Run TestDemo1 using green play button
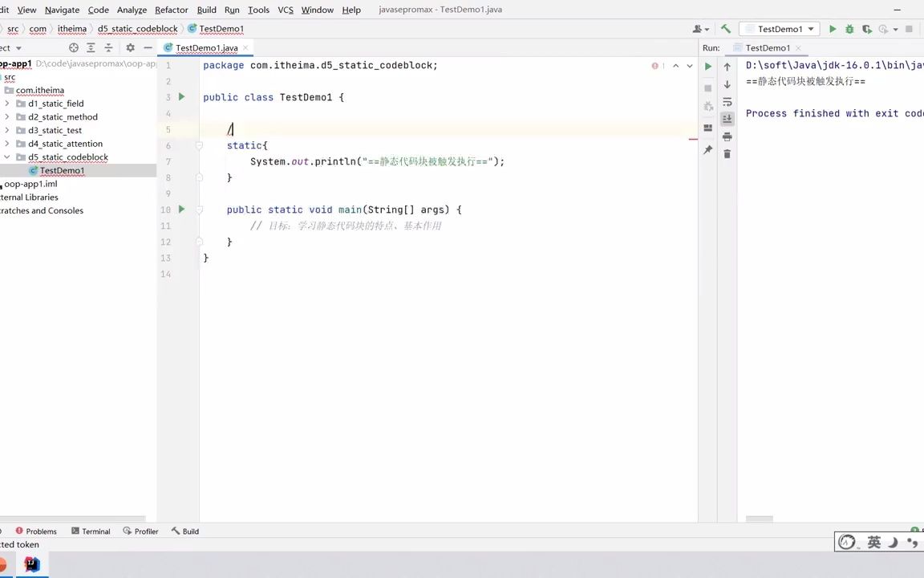 click(x=833, y=29)
